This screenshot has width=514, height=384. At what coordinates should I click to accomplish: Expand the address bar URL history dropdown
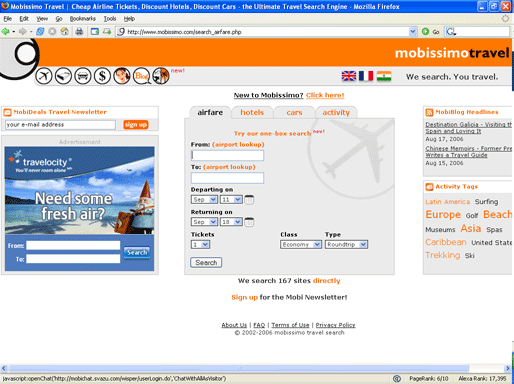point(413,32)
